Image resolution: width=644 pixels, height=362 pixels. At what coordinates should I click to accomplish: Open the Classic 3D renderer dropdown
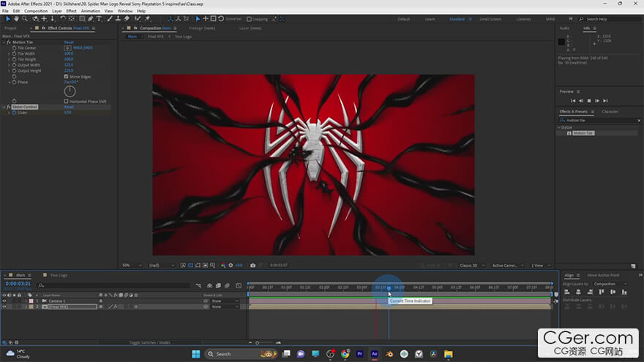click(x=472, y=265)
